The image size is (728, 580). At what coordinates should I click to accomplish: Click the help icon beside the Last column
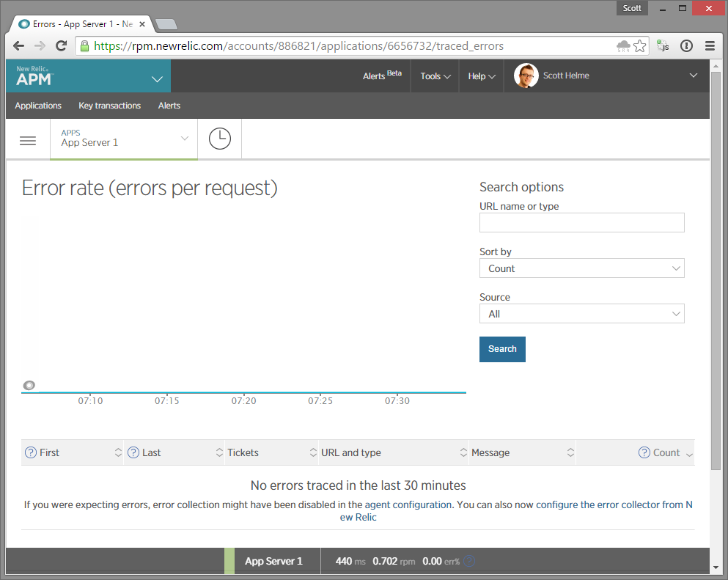click(133, 452)
